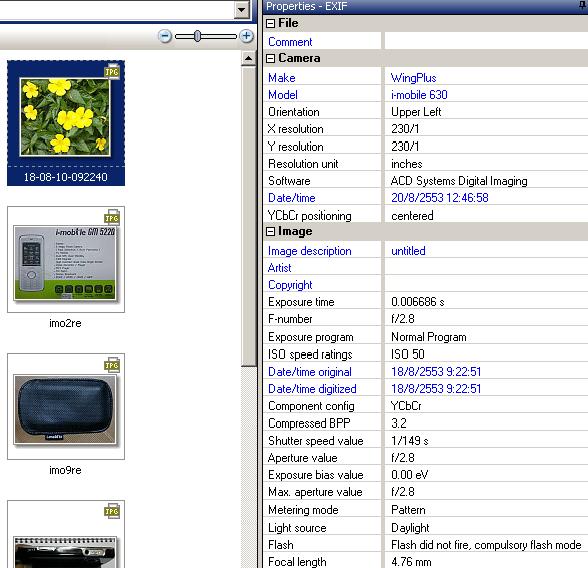Select the Resolution unit row
588x568 pixels.
426,164
